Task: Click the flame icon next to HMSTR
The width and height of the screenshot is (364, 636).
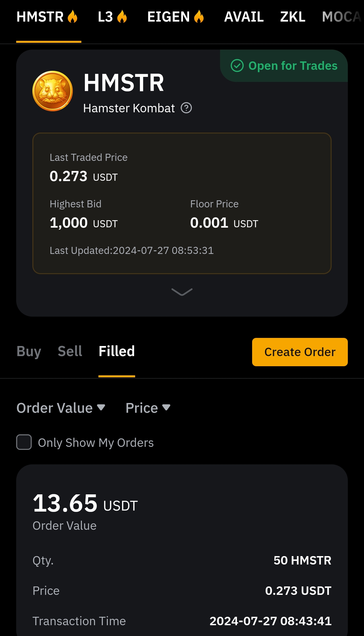Action: coord(72,17)
